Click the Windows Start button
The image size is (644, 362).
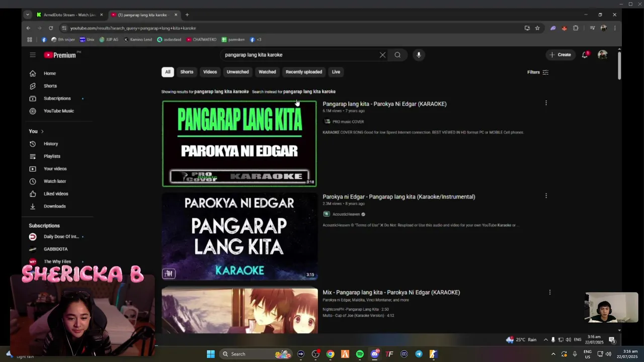click(x=211, y=354)
